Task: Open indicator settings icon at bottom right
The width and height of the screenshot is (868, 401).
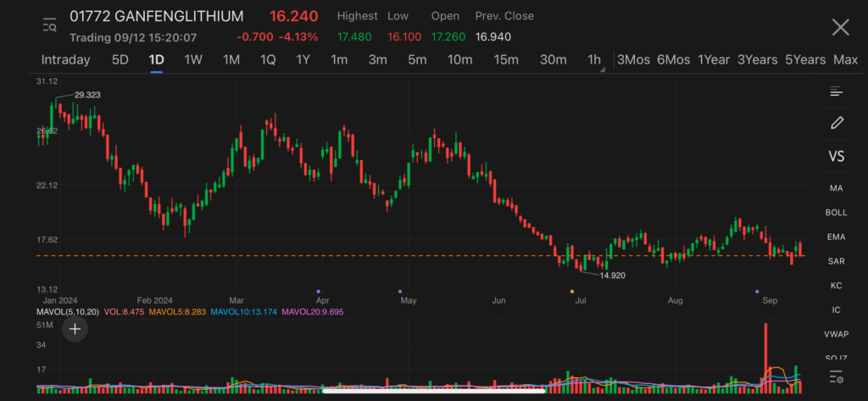Action: [837, 378]
